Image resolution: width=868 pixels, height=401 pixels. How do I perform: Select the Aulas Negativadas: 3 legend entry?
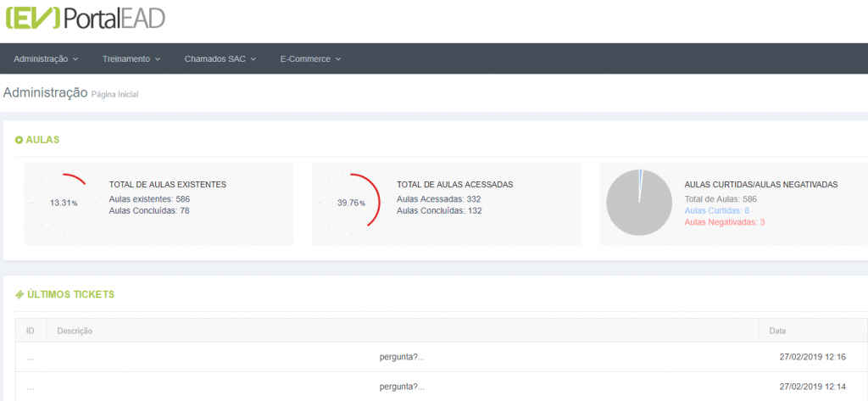pyautogui.click(x=725, y=222)
